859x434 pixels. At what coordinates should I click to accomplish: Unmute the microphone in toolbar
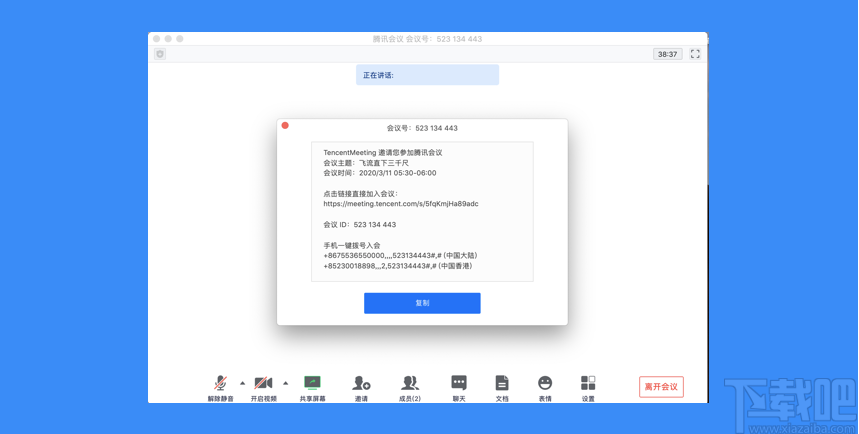(220, 388)
